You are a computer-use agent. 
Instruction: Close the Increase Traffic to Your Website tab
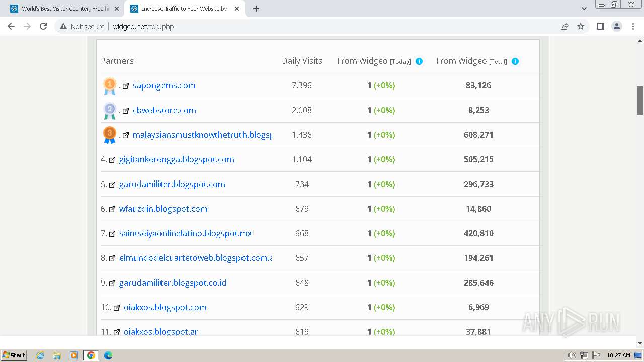point(237,9)
